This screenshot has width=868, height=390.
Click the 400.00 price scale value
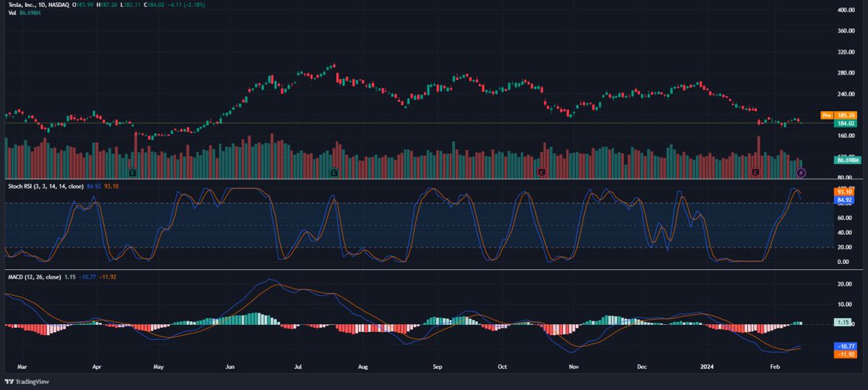click(x=846, y=10)
